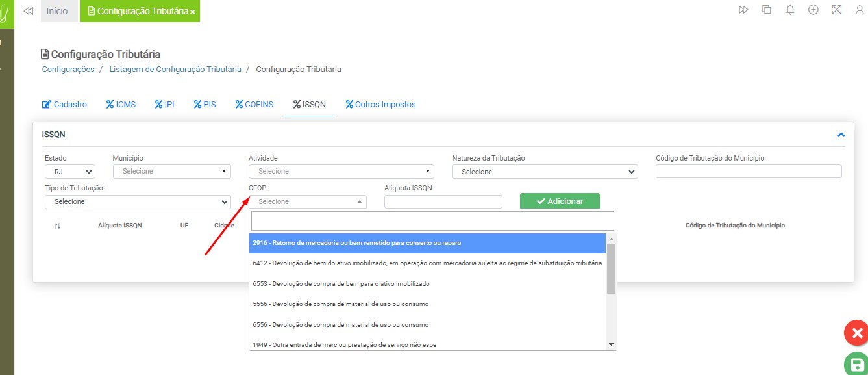
Task: Click the rewind double-arrow icon beside Início
Action: click(28, 11)
